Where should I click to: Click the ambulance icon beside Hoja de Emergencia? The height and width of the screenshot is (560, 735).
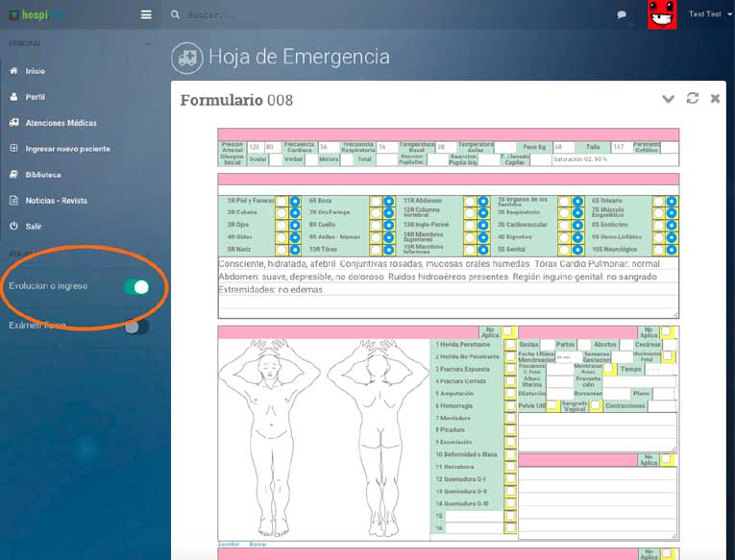tap(186, 58)
